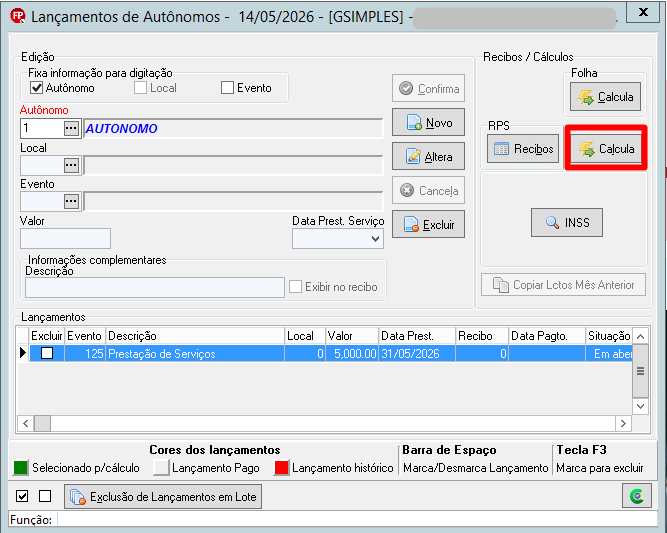
Task: Click the Valor column header
Action: [x=352, y=336]
